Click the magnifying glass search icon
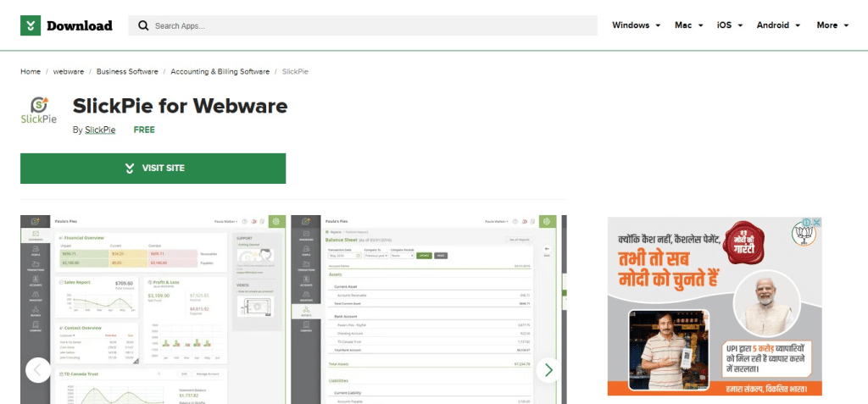The image size is (868, 404). (x=143, y=25)
